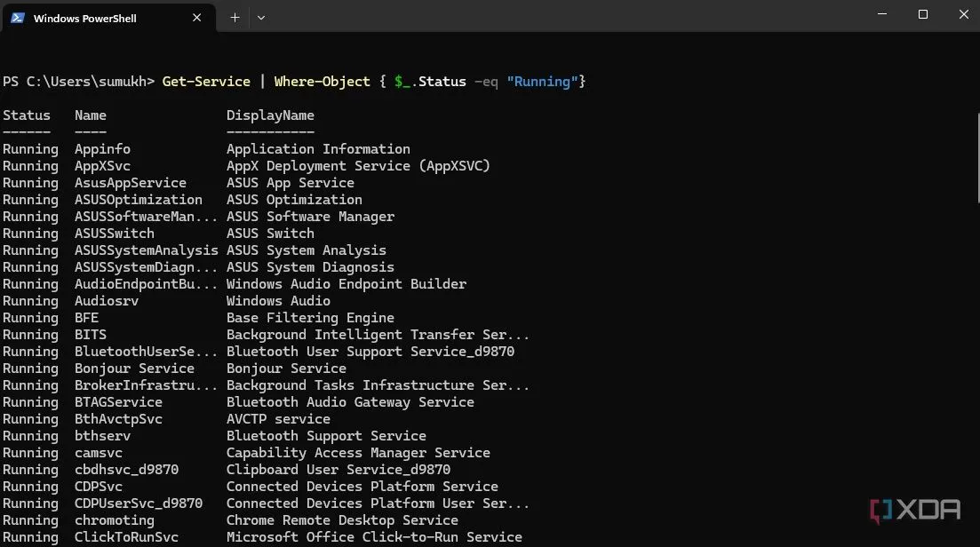Screen dimensions: 980x547
Task: Click Microsoft Office Click-to-Run Service text
Action: (374, 537)
